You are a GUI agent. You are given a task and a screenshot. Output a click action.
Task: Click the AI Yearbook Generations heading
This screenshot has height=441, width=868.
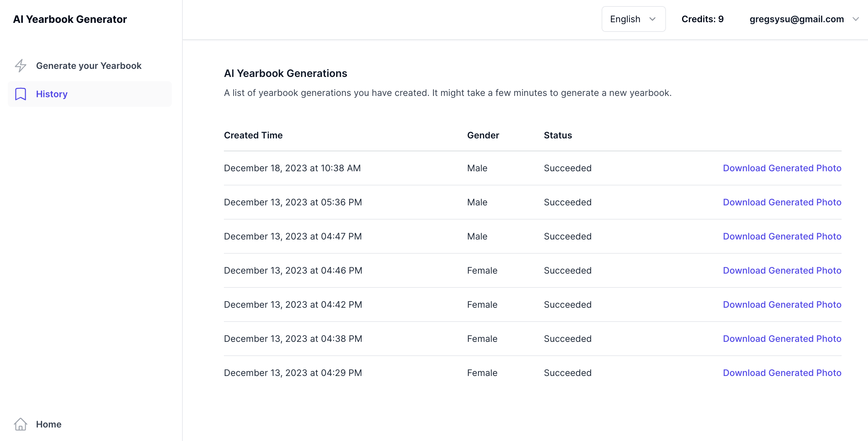pyautogui.click(x=285, y=73)
